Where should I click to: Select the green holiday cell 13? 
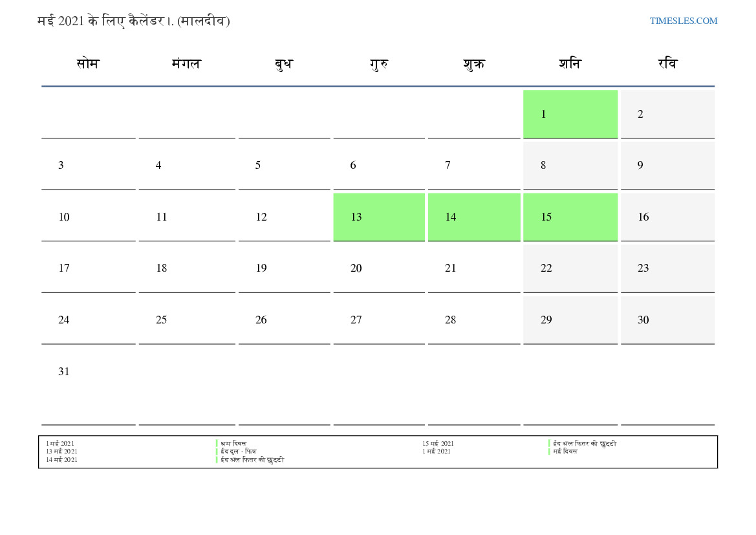379,217
